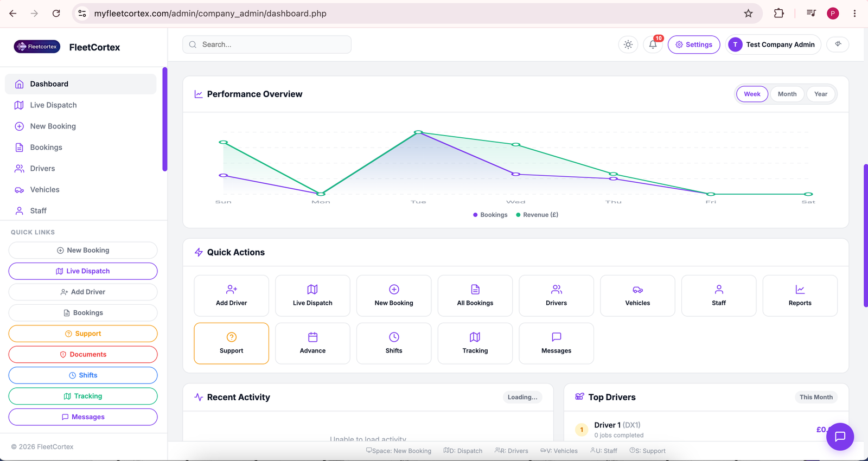Open Drivers in the sidebar menu
Screen dimensions: 868x461
[81, 169]
